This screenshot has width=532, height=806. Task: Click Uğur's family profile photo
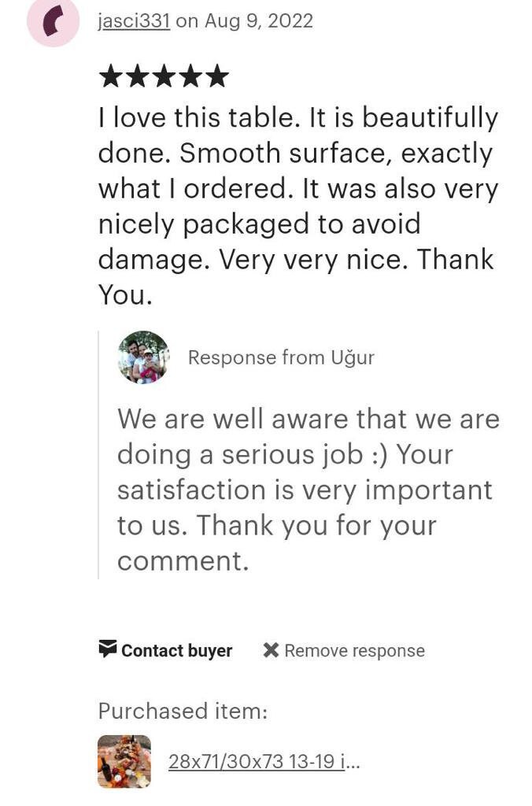(x=143, y=357)
